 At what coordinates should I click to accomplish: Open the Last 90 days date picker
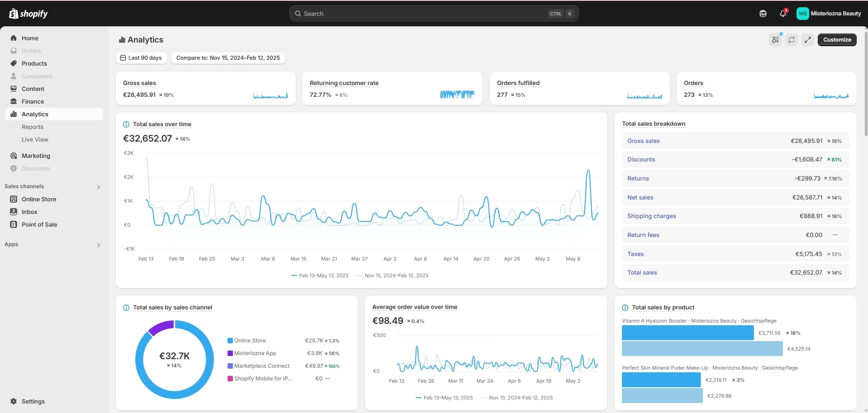141,58
